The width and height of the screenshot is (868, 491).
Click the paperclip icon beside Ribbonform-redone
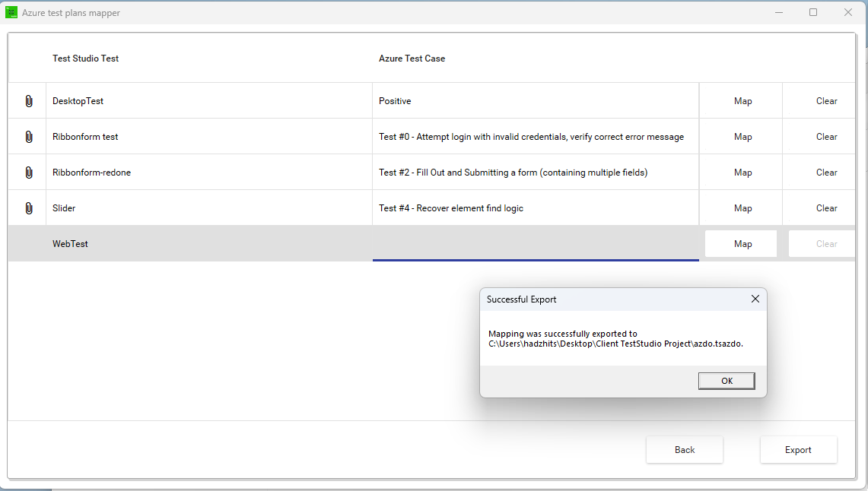coord(29,173)
